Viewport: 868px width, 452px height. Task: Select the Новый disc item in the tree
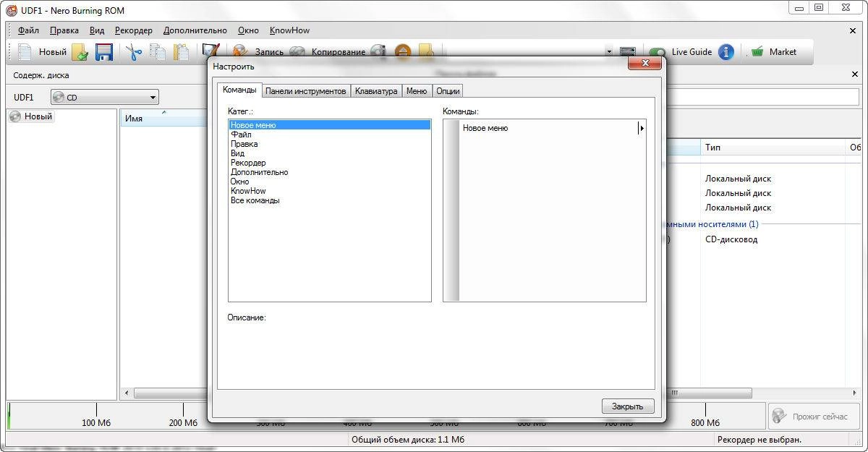pos(31,116)
